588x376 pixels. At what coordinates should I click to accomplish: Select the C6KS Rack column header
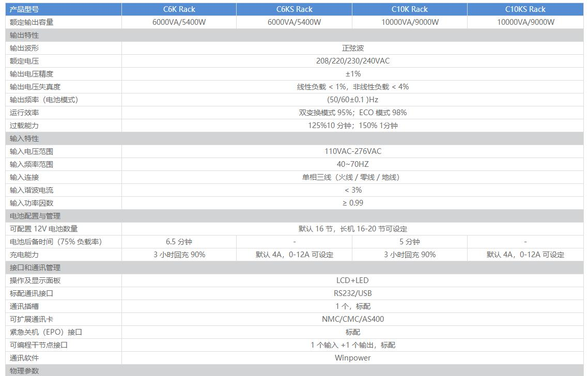(294, 9)
